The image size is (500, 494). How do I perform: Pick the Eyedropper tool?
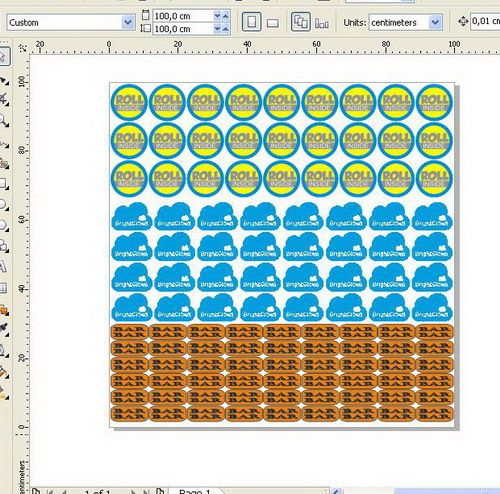tap(4, 328)
